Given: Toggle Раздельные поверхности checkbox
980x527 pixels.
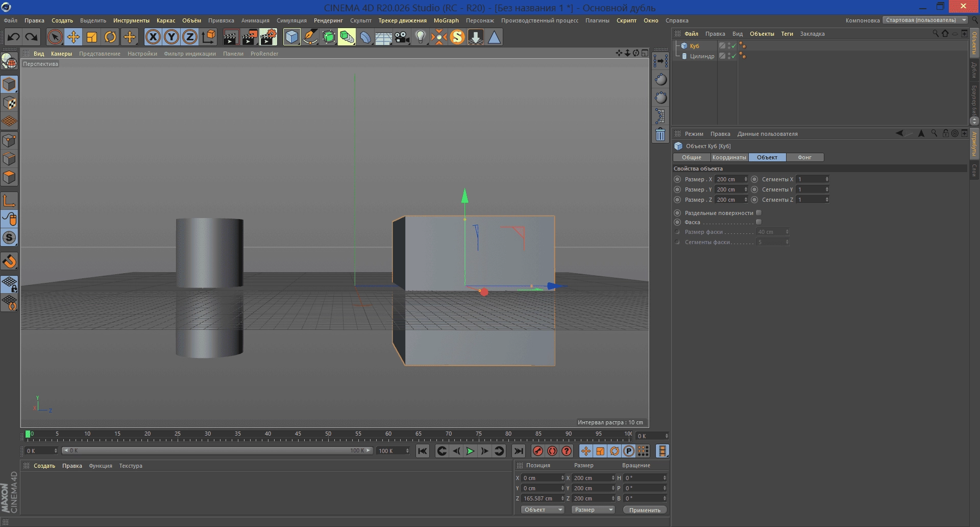Looking at the screenshot, I should 758,213.
